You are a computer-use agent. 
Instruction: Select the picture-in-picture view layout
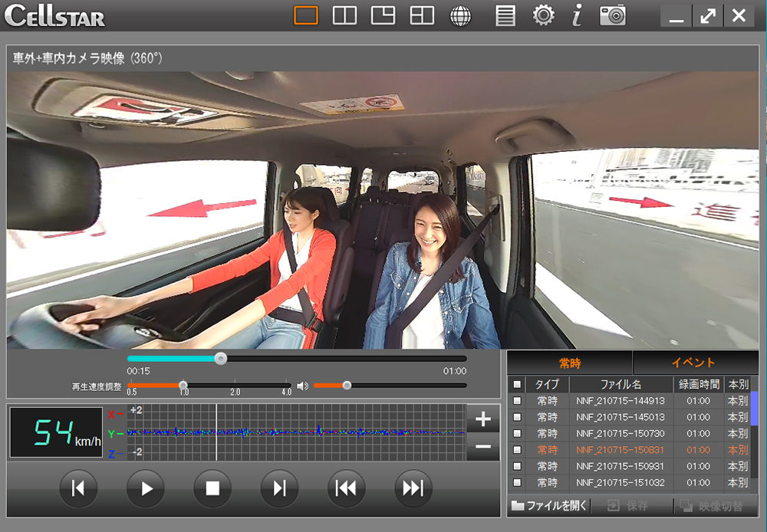click(x=383, y=15)
